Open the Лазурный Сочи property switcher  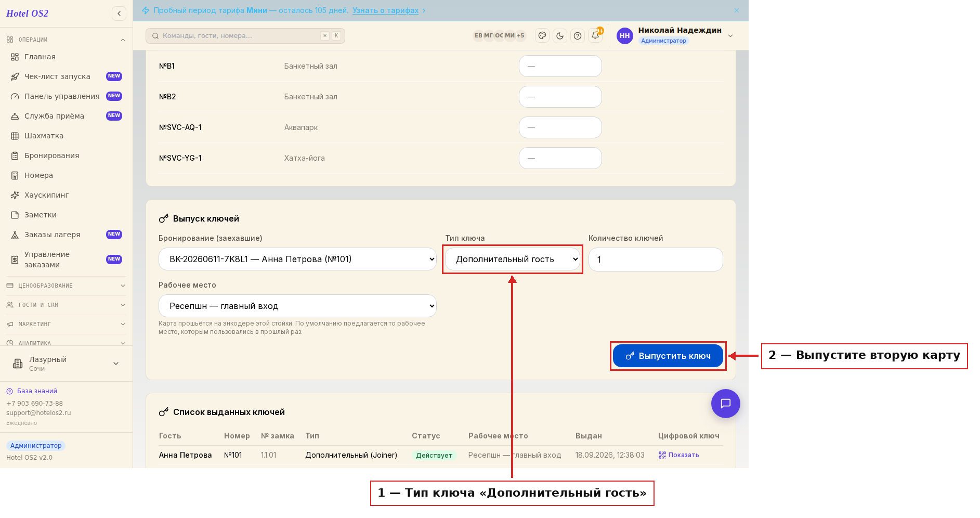pyautogui.click(x=66, y=364)
